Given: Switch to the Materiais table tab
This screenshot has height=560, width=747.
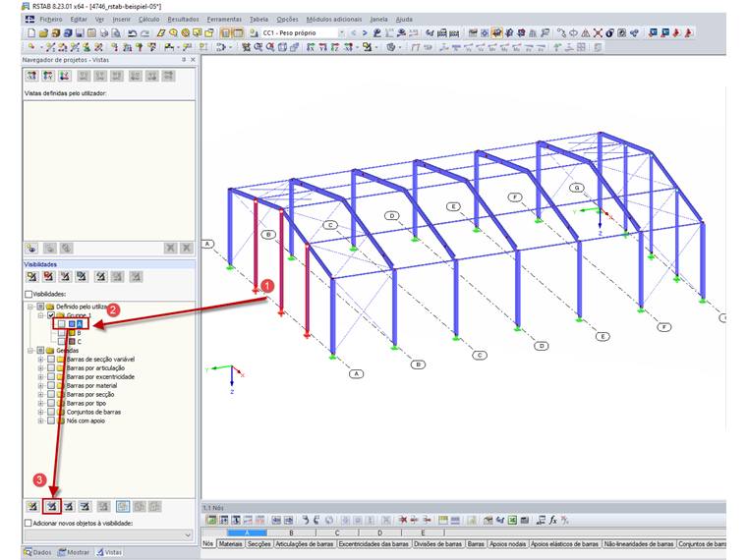Looking at the screenshot, I should pos(231,544).
